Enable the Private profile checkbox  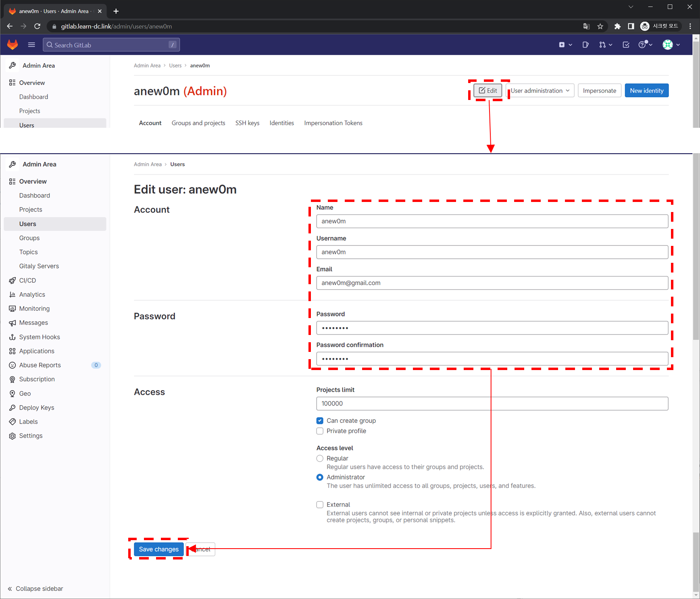(320, 431)
